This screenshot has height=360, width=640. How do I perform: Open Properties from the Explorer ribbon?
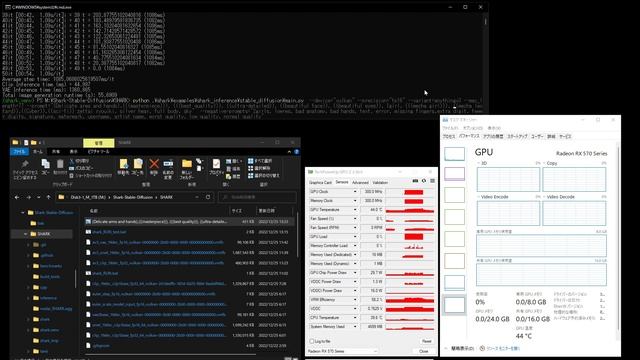click(x=216, y=167)
